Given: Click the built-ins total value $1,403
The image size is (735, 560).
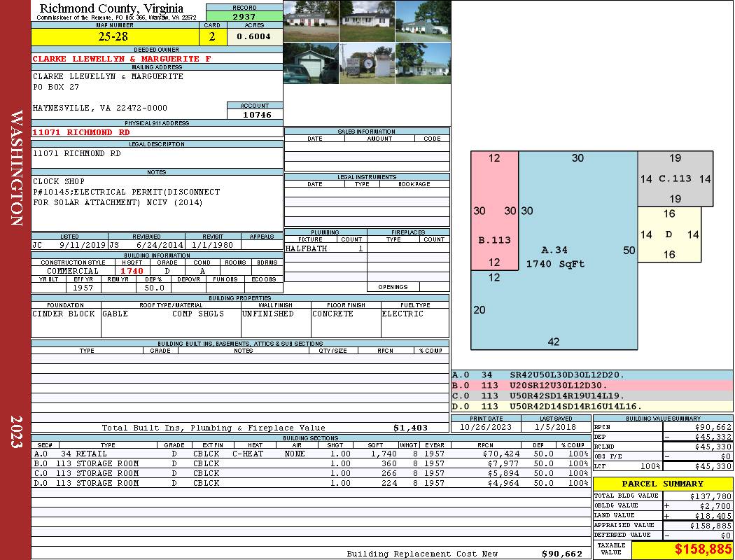Looking at the screenshot, I should click(x=411, y=428).
